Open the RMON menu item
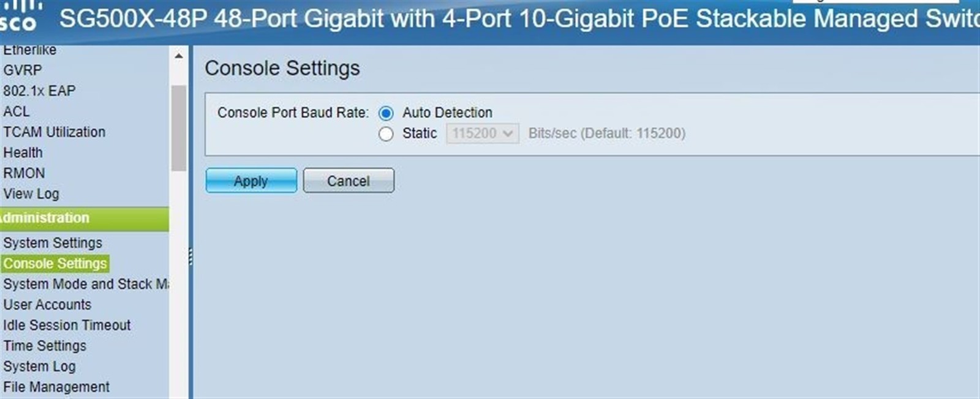 24,173
